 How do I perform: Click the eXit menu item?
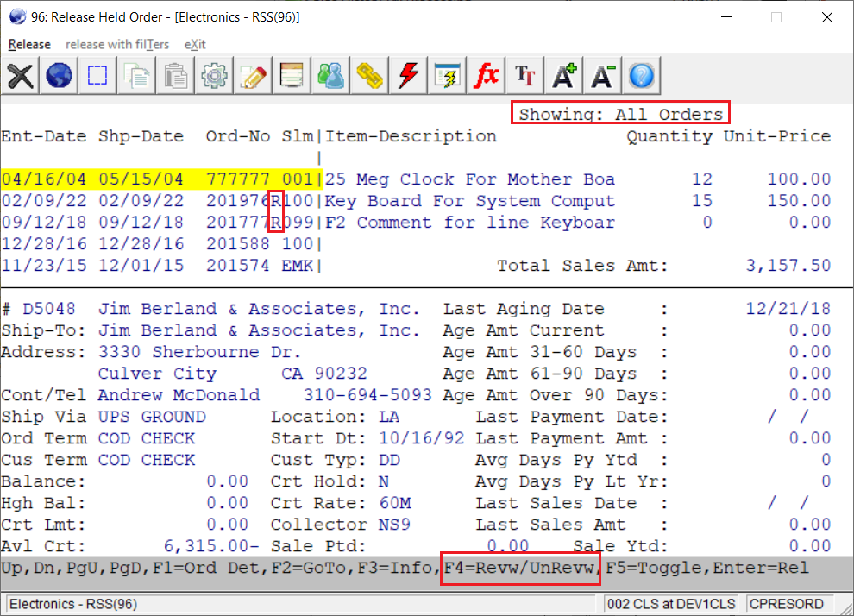coord(195,45)
